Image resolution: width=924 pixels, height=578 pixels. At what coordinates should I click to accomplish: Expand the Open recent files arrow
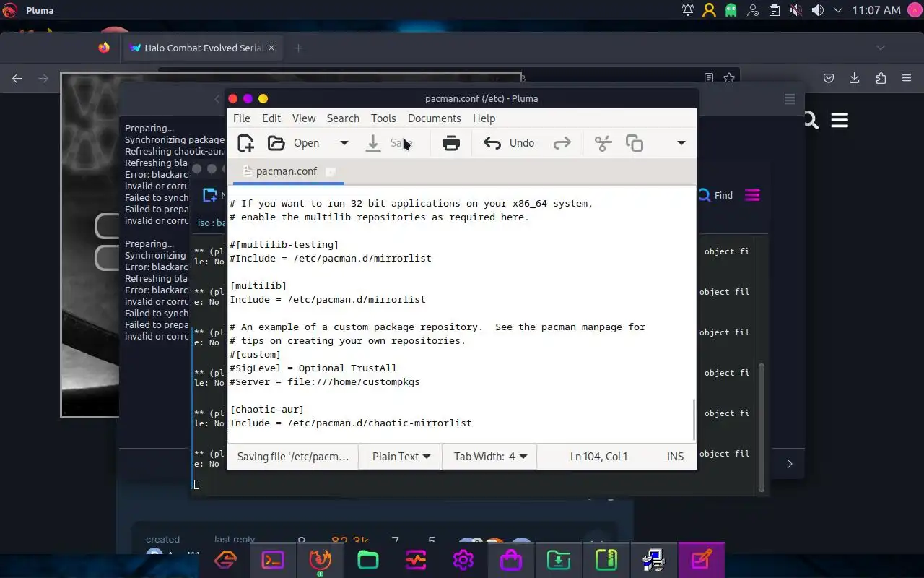click(344, 143)
